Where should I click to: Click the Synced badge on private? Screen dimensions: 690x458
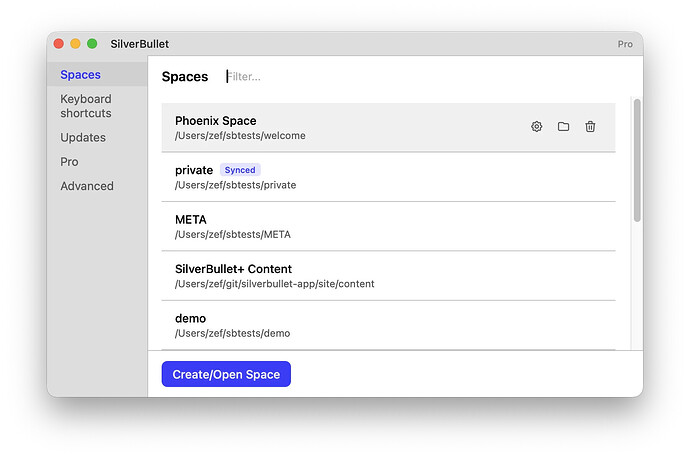[x=240, y=170]
